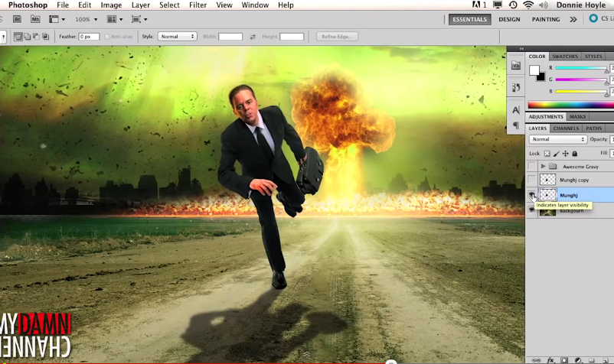The image size is (614, 364).
Task: Click the volume speaker menu bar icon
Action: point(543,5)
